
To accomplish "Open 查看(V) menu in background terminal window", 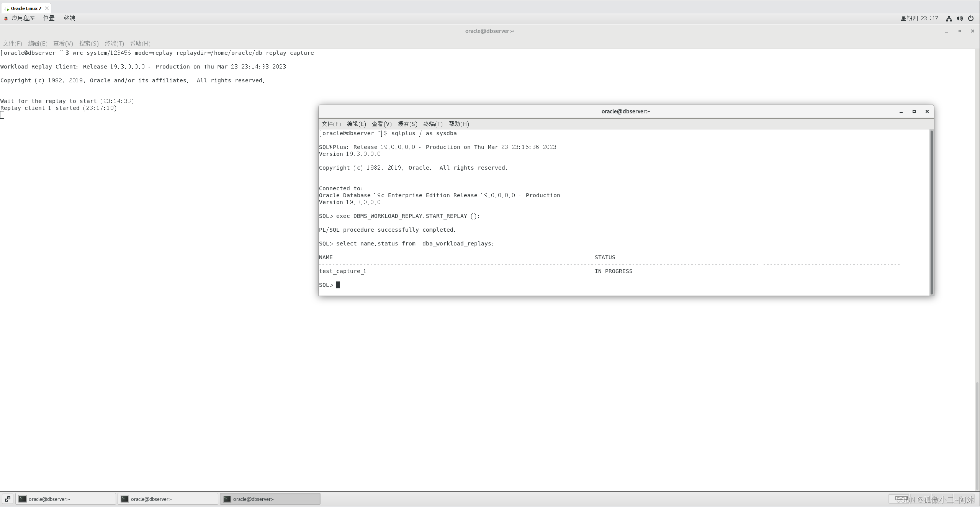I will coord(63,43).
